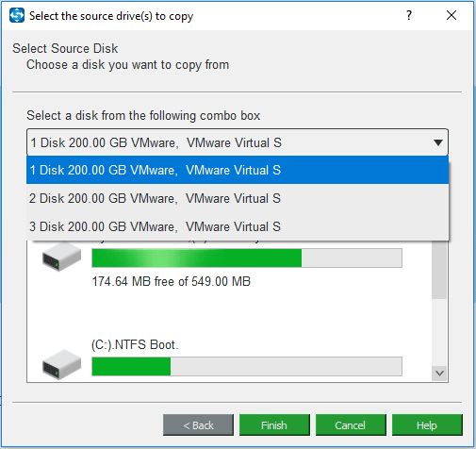
Task: Click drive icon beside (C:) NTFS Boot
Action: pyautogui.click(x=61, y=365)
